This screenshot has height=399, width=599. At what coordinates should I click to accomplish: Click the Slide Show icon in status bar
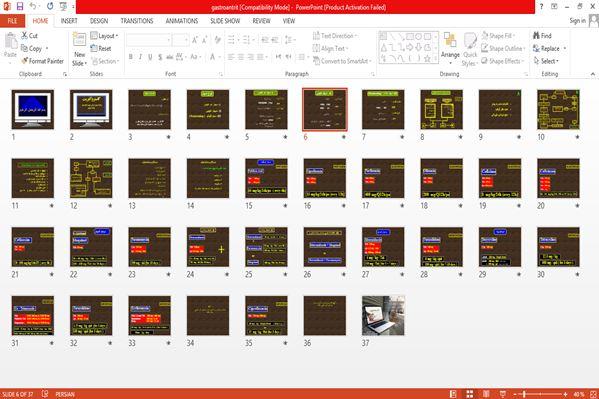coord(503,394)
